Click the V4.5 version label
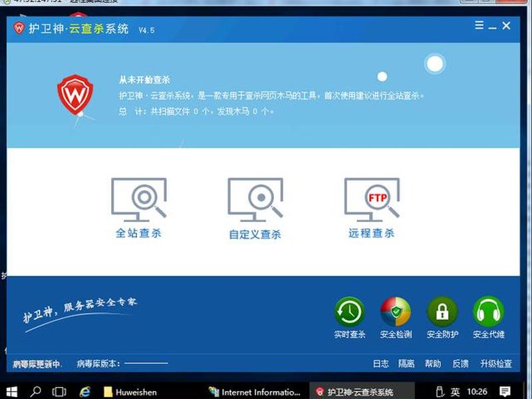This screenshot has width=532, height=399. pyautogui.click(x=146, y=30)
